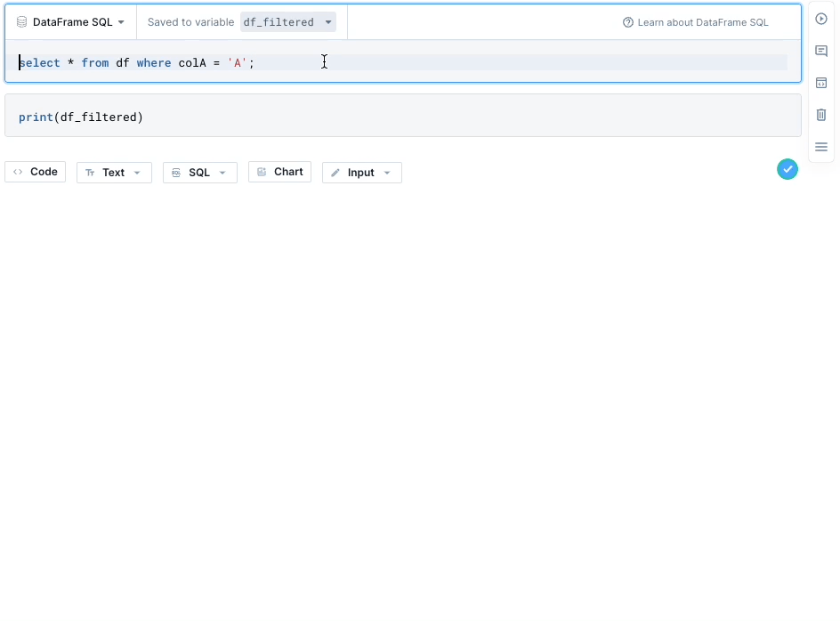840x623 pixels.
Task: Place cursor on the 'A' string literal
Action: pyautogui.click(x=237, y=63)
